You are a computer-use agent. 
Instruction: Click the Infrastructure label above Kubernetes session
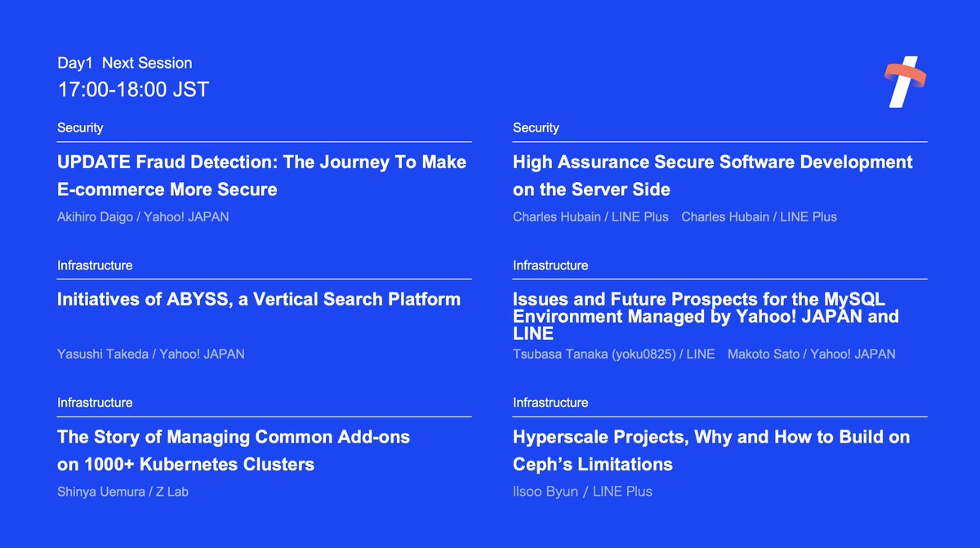(95, 402)
